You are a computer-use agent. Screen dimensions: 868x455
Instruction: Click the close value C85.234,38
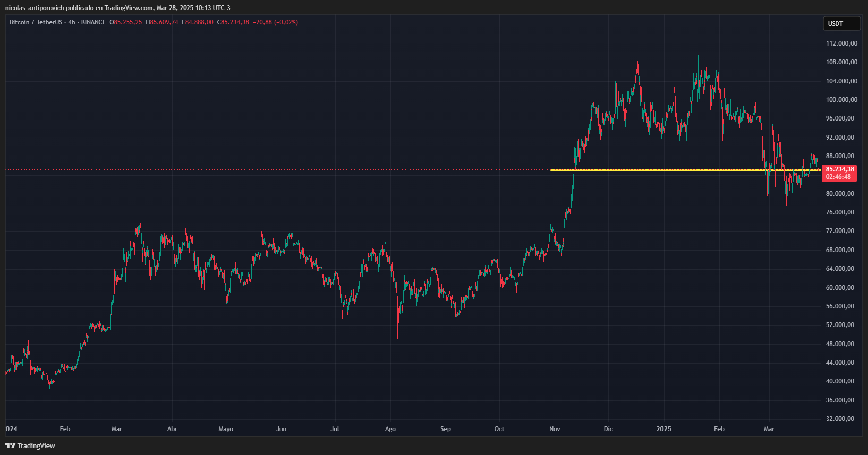pyautogui.click(x=233, y=22)
